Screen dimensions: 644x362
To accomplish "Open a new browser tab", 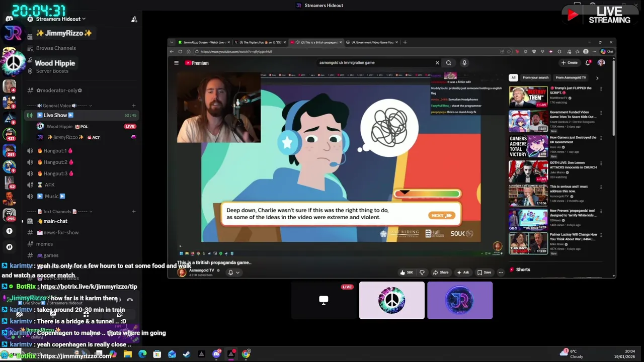I will (405, 42).
